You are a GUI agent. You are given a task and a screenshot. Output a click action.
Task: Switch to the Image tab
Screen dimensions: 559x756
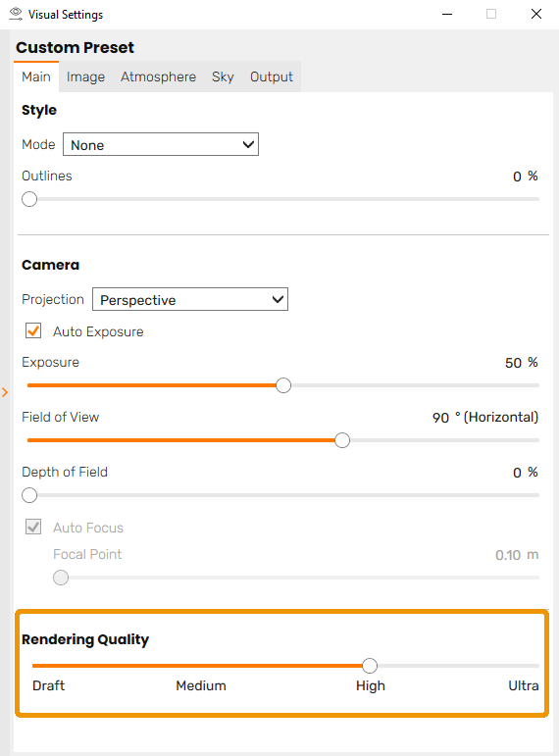[x=85, y=76]
